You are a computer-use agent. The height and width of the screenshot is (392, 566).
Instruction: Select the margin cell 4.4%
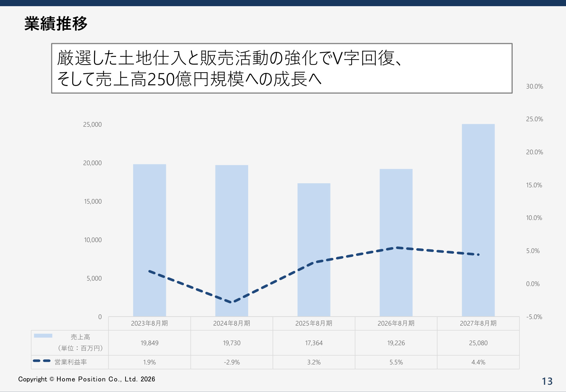point(478,362)
